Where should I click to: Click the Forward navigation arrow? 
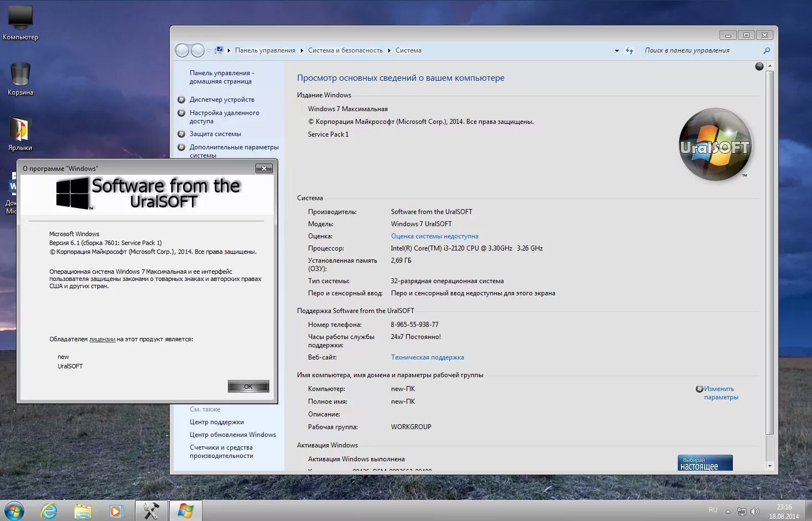pyautogui.click(x=197, y=50)
